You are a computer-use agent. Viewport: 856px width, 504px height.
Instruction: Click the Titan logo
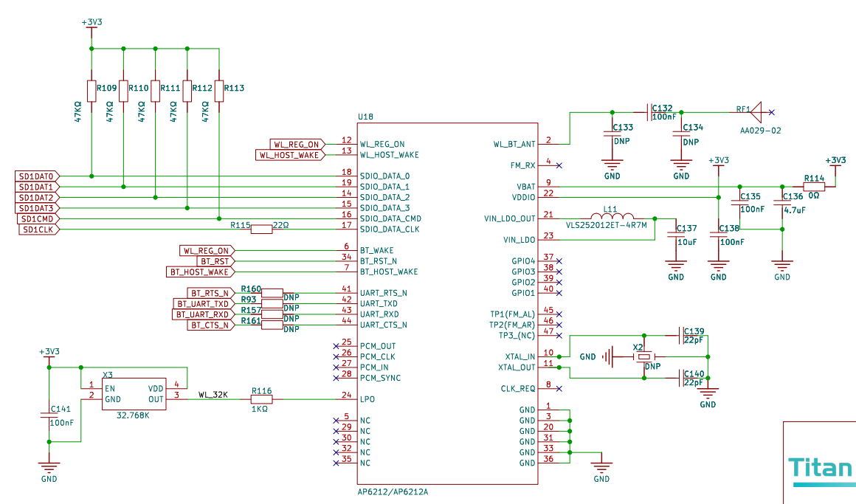[x=820, y=469]
